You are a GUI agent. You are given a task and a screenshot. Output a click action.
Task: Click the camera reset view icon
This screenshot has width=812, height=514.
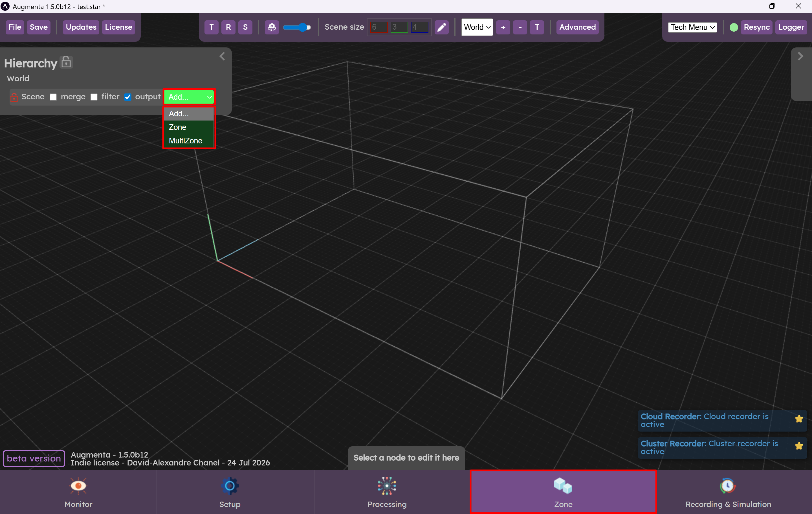coord(271,27)
